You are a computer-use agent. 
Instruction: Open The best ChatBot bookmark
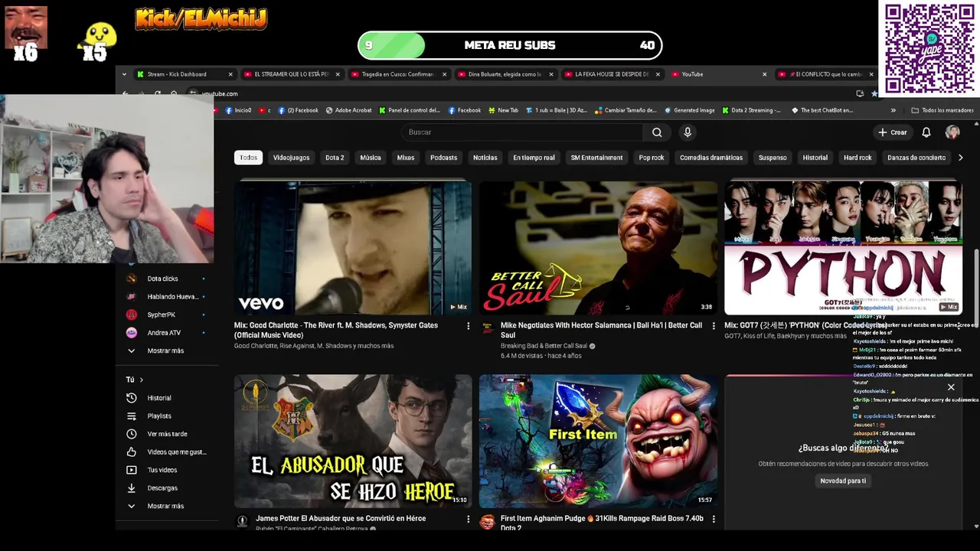point(822,110)
